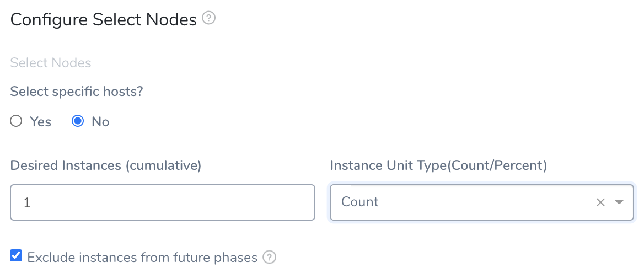Click the greyed Select Nodes text
The image size is (644, 278).
51,63
